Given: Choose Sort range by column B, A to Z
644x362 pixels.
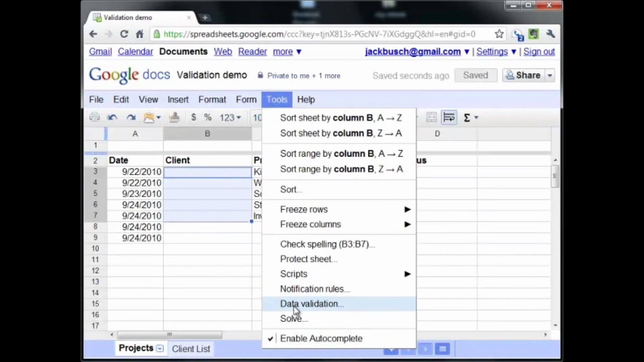Looking at the screenshot, I should point(340,153).
